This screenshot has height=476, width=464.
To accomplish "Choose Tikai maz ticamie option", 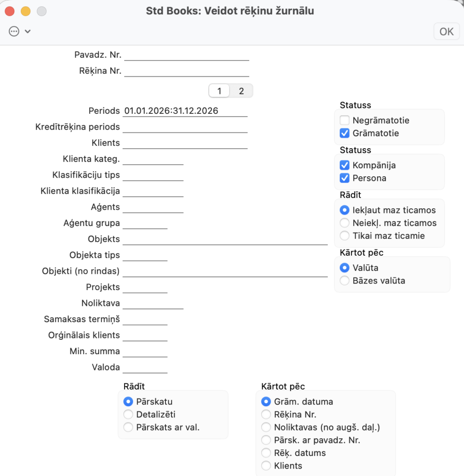I will coord(345,236).
